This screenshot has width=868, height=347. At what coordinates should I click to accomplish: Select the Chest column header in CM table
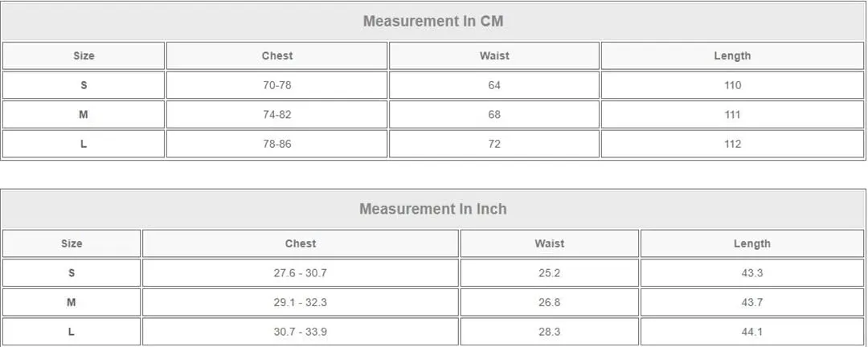coord(276,56)
